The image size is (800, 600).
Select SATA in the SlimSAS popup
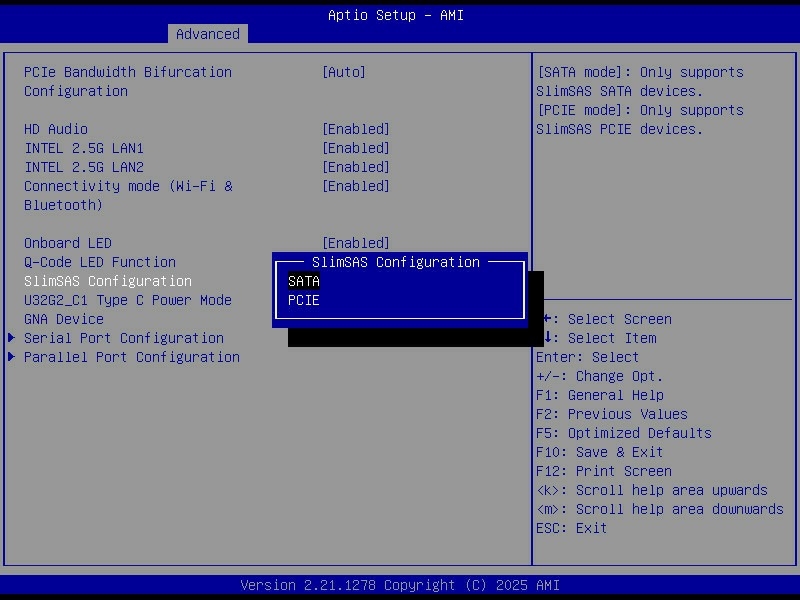[304, 281]
